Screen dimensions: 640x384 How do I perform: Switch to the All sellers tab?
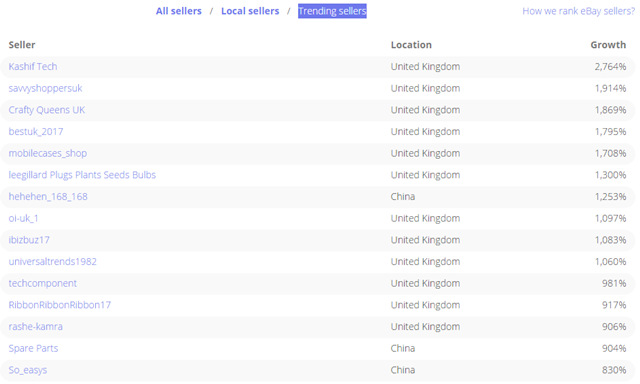[179, 11]
